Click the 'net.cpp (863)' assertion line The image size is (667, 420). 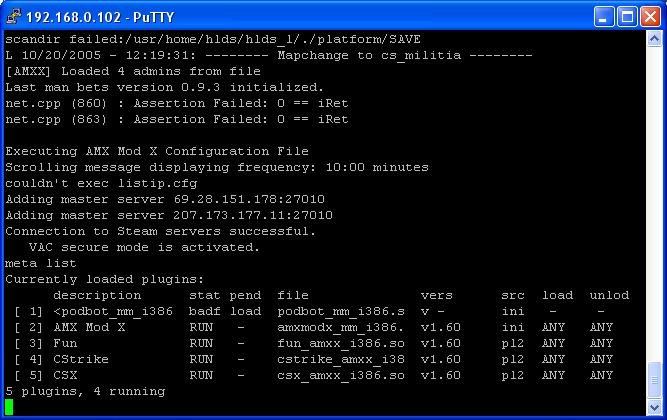tap(177, 119)
